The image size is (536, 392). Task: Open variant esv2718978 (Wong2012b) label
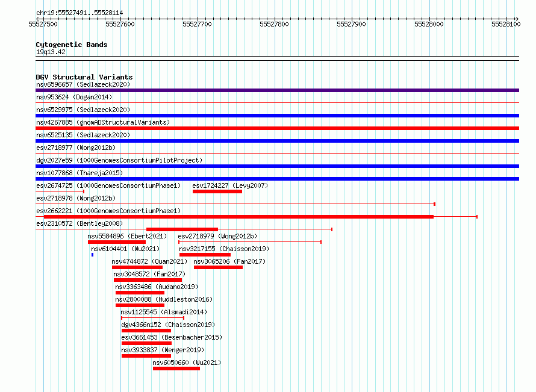pyautogui.click(x=76, y=198)
